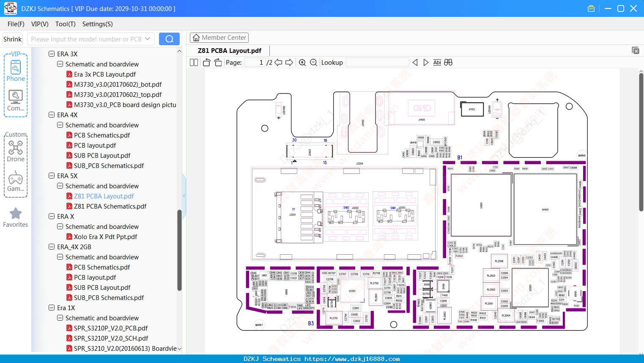The width and height of the screenshot is (644, 363).
Task: Collapse the ERA 4X tree node
Action: (52, 115)
